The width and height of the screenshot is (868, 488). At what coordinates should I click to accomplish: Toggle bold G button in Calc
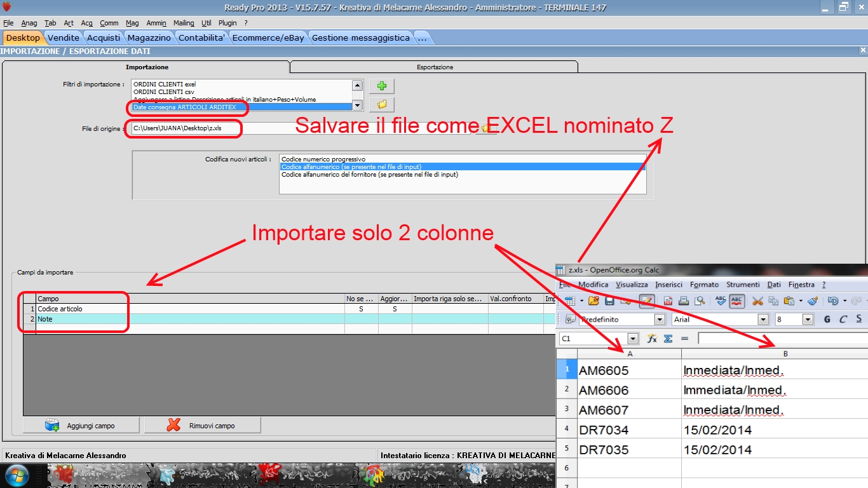pyautogui.click(x=827, y=320)
